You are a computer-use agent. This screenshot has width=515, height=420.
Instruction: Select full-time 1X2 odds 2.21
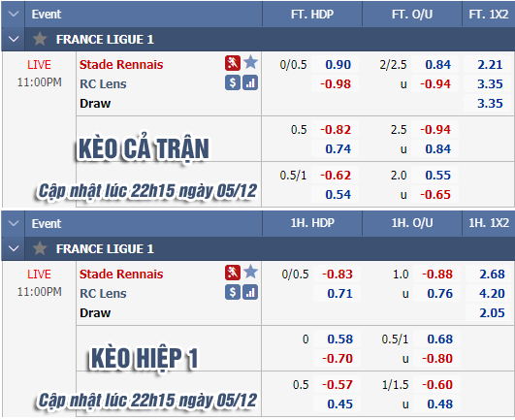[489, 64]
